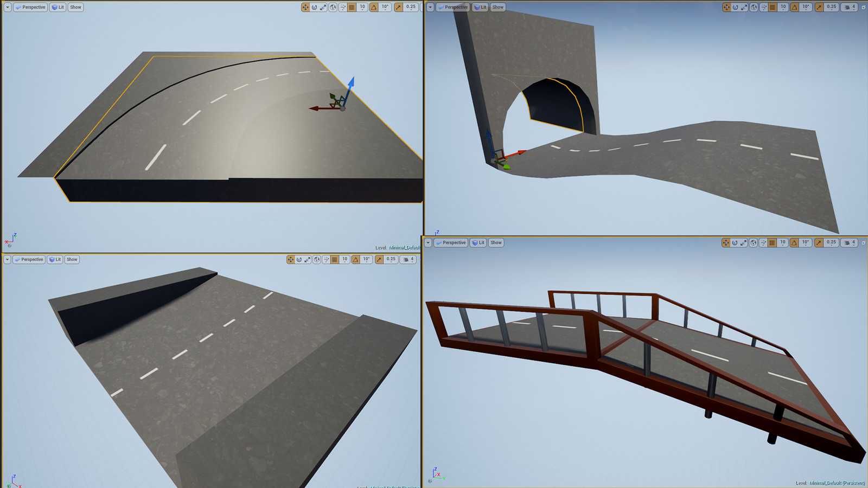
Task: Select scale tool in curved road viewport
Action: click(x=323, y=7)
